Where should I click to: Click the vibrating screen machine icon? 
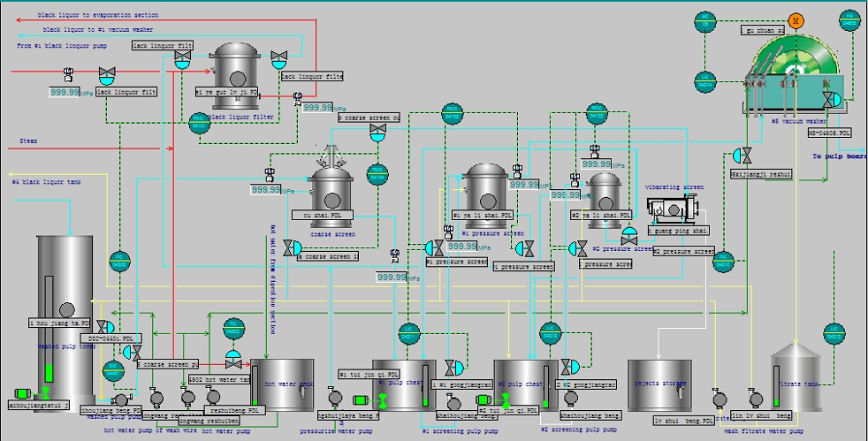[674, 209]
